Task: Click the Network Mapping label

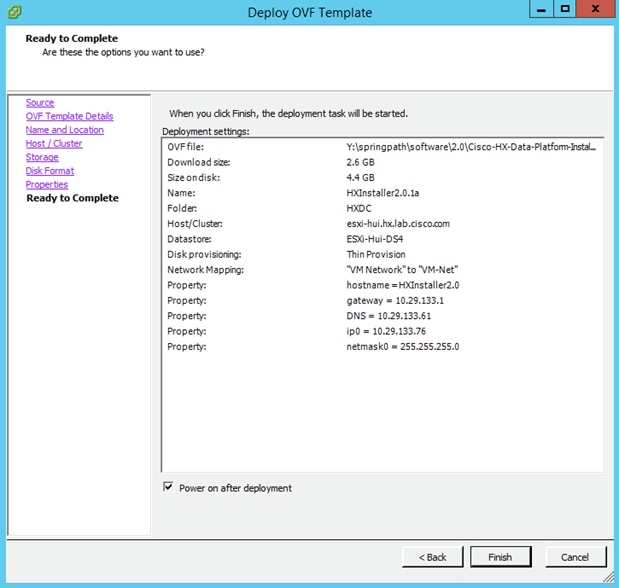Action: (x=205, y=270)
